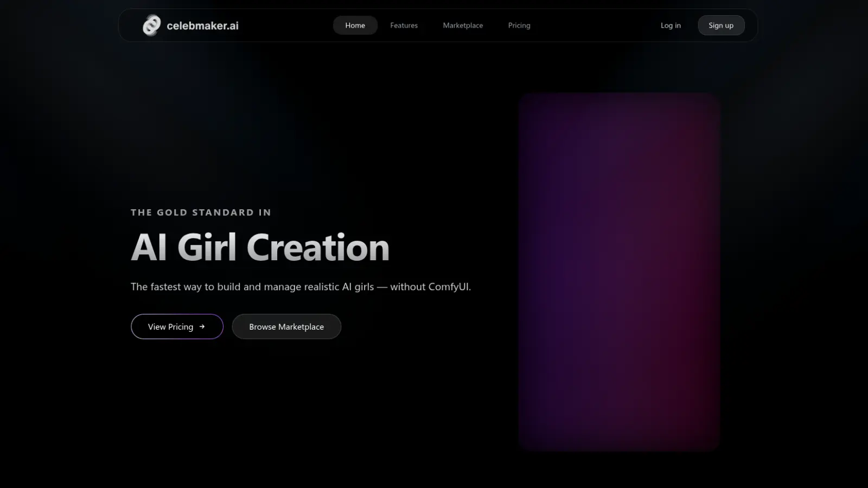Click the Log in link
This screenshot has height=488, width=868.
pos(671,25)
